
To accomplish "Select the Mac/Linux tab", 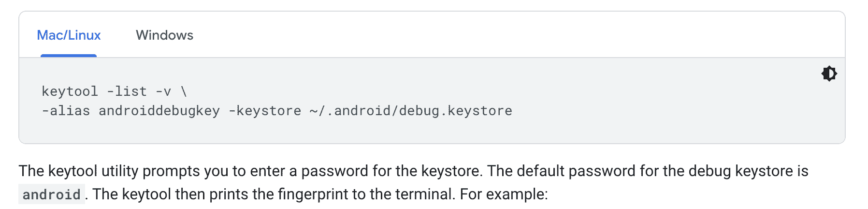I will [69, 35].
